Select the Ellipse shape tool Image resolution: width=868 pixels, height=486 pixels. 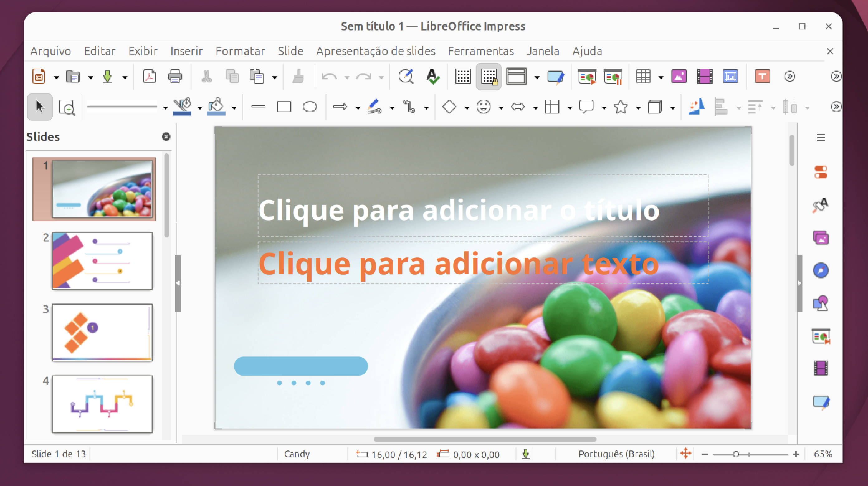(x=310, y=107)
